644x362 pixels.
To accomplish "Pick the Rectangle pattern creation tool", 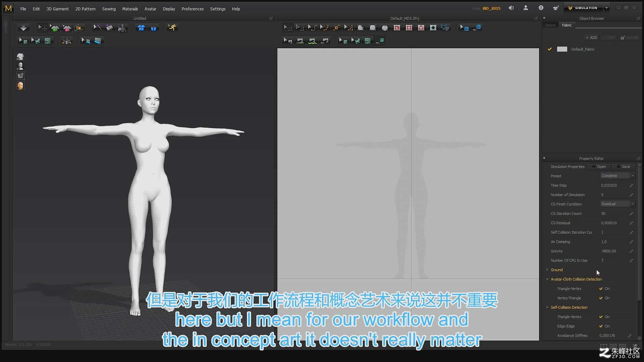I will point(373,28).
